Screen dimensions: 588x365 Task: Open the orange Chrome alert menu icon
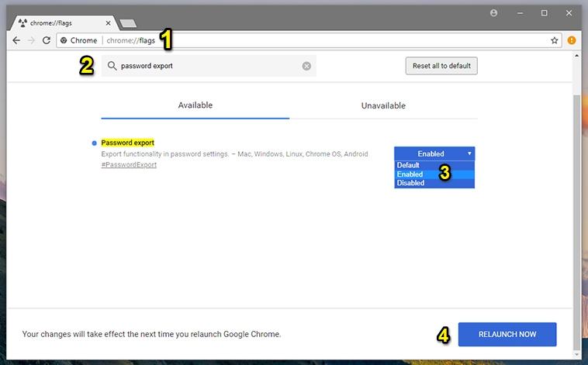572,40
